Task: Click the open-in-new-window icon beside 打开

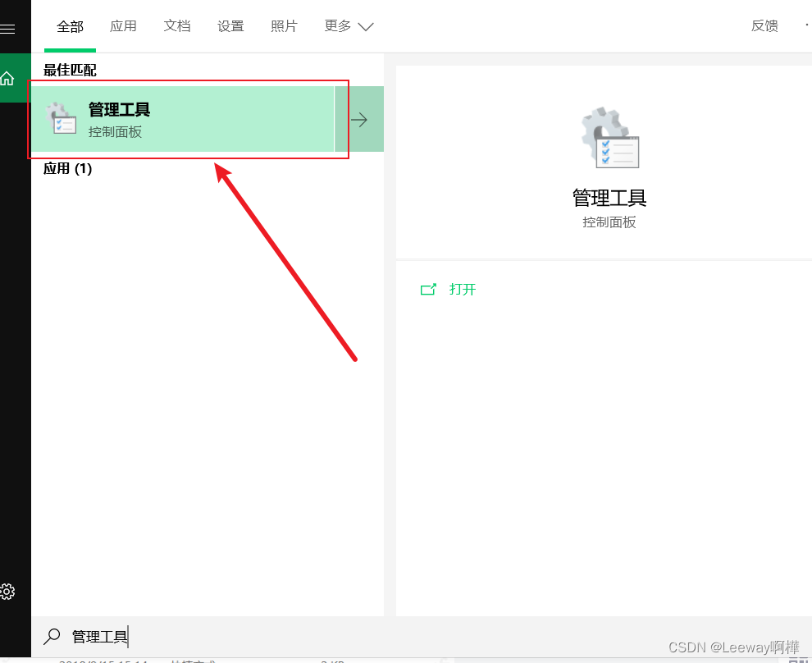Action: 427,289
